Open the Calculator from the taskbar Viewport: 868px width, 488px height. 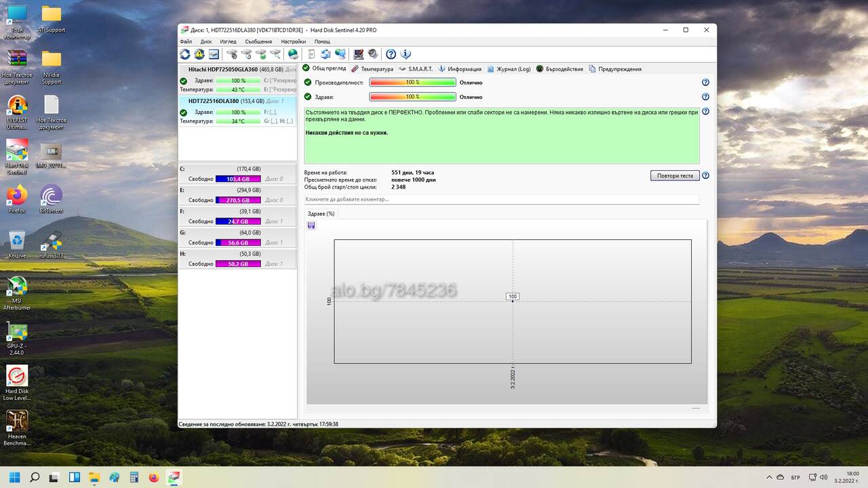134,477
